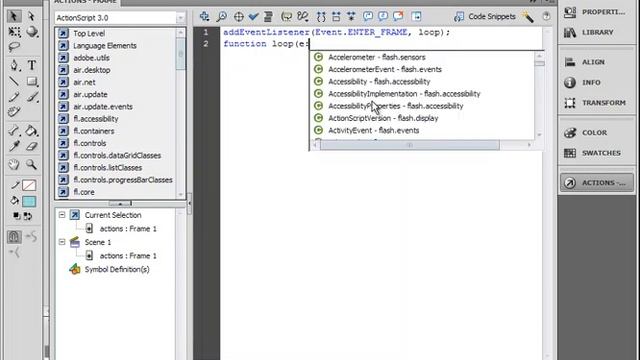
Task: Click the package list vertical scrollbar thumb
Action: (x=181, y=54)
